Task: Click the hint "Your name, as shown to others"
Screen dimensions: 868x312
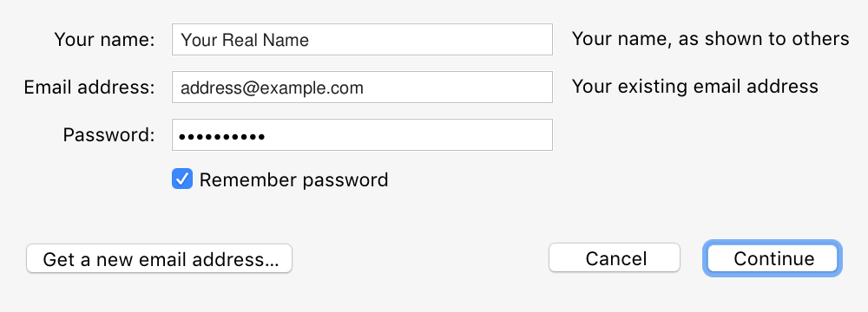Action: [710, 39]
